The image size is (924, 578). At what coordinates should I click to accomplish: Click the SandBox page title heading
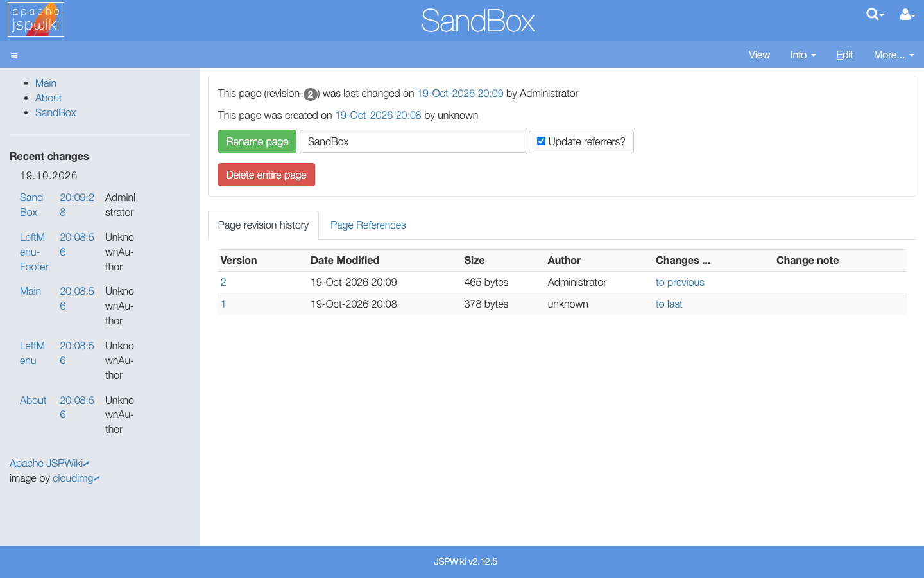pos(478,21)
